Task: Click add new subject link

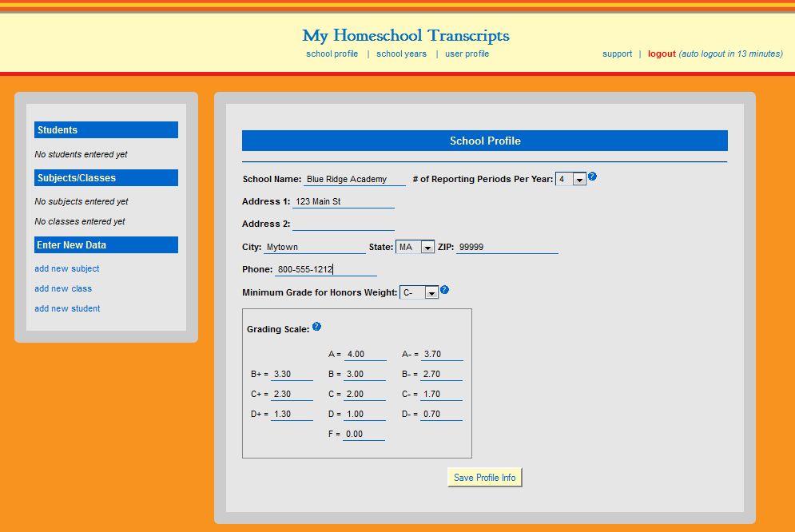Action: click(67, 269)
